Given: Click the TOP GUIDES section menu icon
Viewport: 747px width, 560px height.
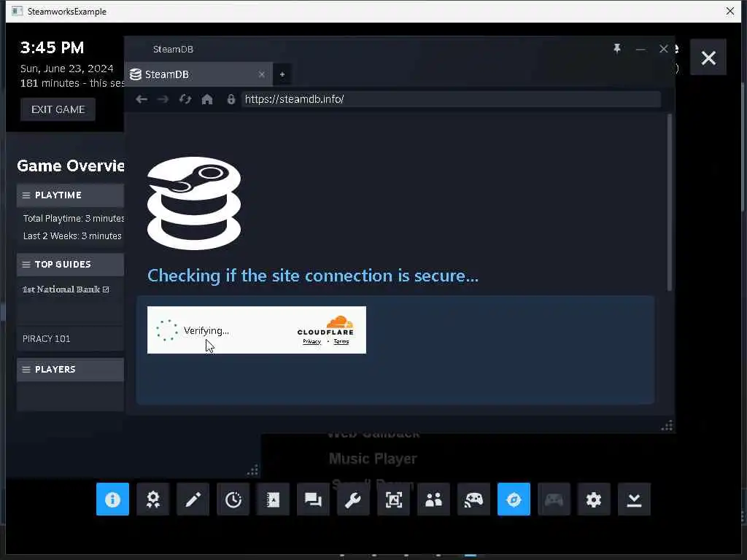Looking at the screenshot, I should [26, 264].
